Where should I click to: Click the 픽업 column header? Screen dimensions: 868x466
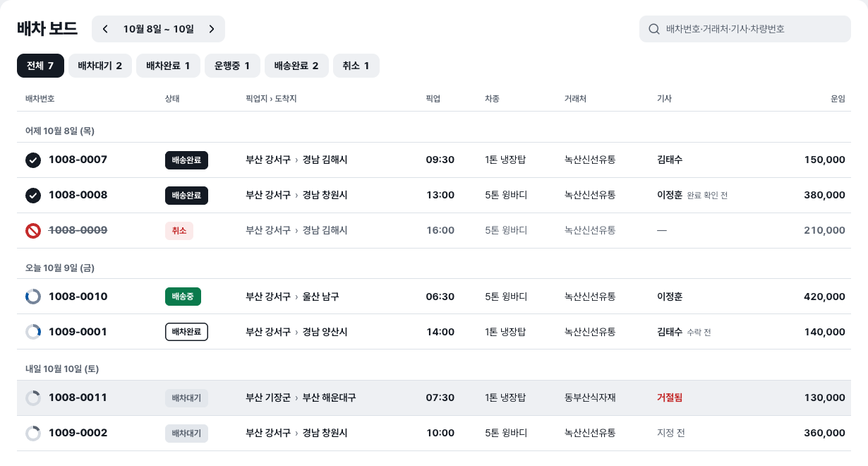[x=433, y=99]
